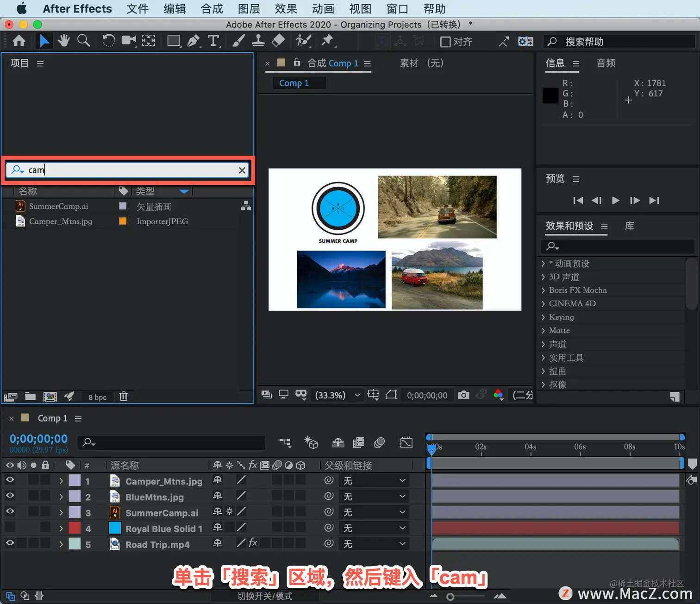Delete selected item with trash icon

pyautogui.click(x=124, y=396)
